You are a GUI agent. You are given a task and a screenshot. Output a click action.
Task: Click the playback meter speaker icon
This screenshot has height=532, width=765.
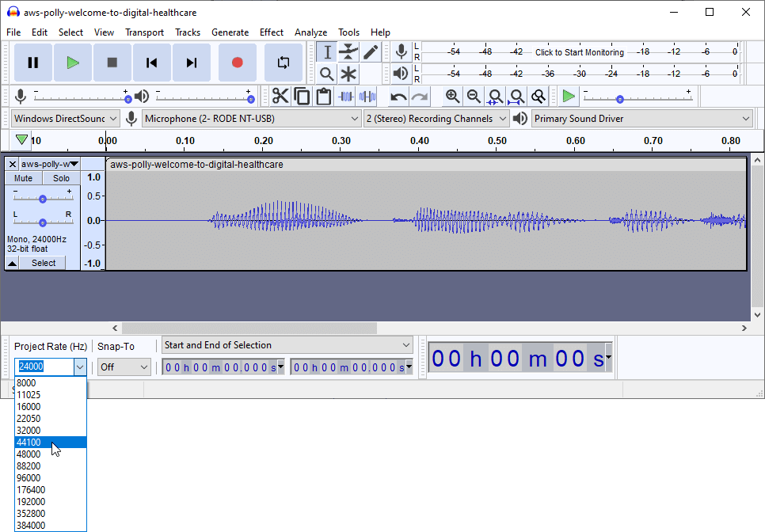click(x=401, y=74)
